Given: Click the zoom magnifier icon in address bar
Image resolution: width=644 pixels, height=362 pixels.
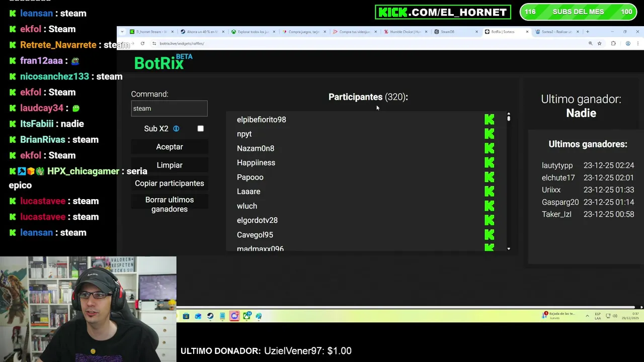Looking at the screenshot, I should 590,43.
